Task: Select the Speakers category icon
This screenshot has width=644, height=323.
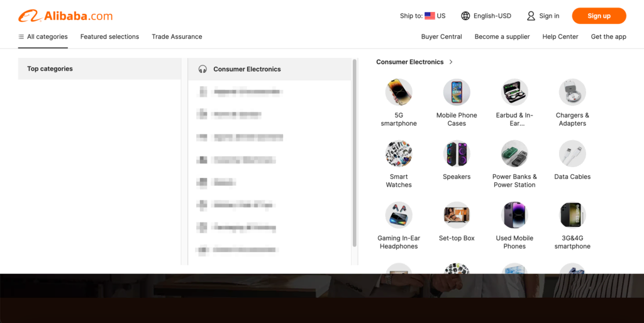Action: click(457, 154)
